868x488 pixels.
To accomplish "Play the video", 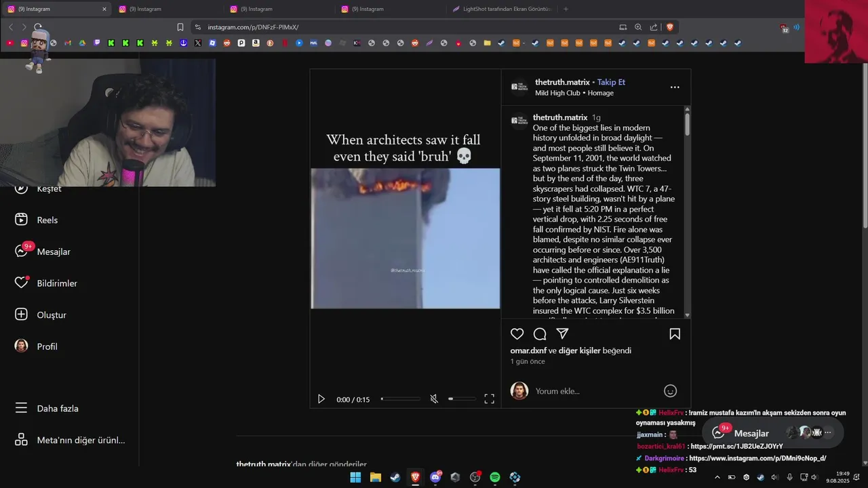I will click(x=321, y=399).
